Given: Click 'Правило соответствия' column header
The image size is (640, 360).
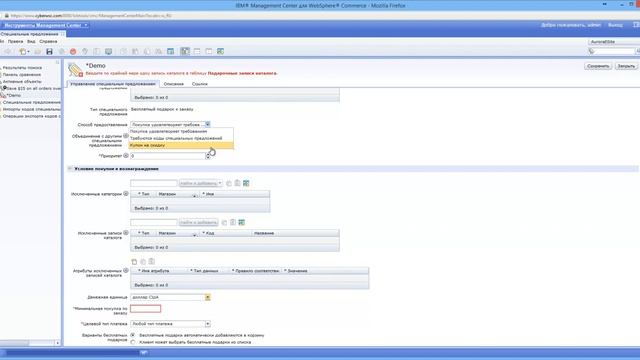Looking at the screenshot, I should (256, 271).
